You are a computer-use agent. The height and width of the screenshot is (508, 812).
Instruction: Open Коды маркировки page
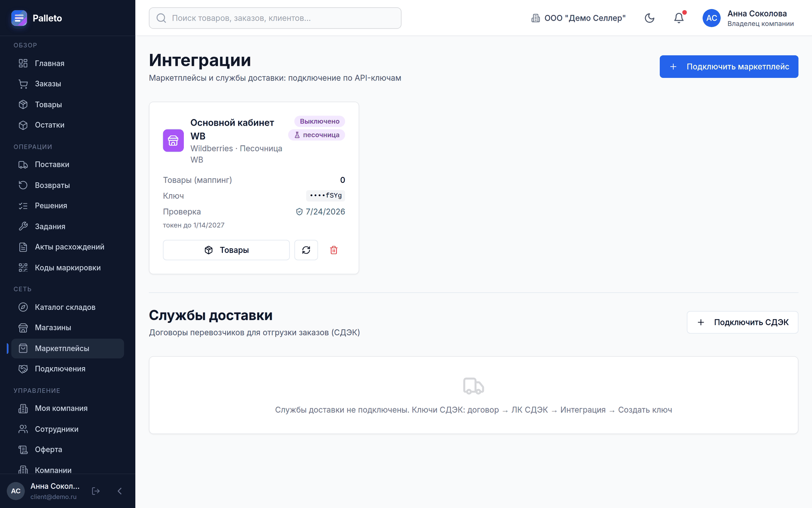coord(68,268)
